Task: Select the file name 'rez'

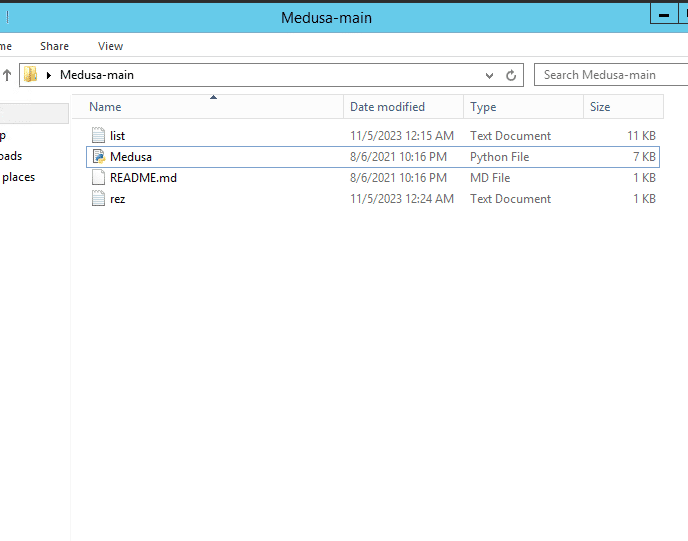Action: click(118, 199)
